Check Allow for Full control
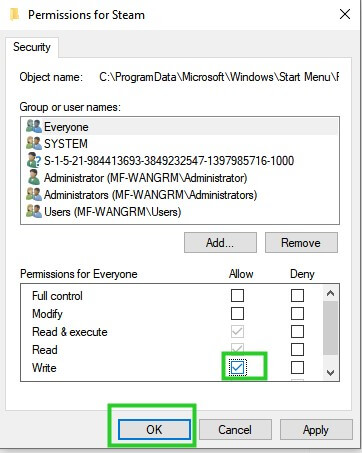The image size is (362, 453). tap(237, 295)
